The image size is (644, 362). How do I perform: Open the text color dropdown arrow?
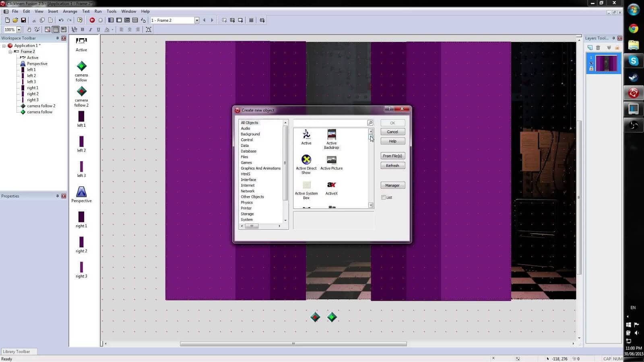(x=112, y=29)
